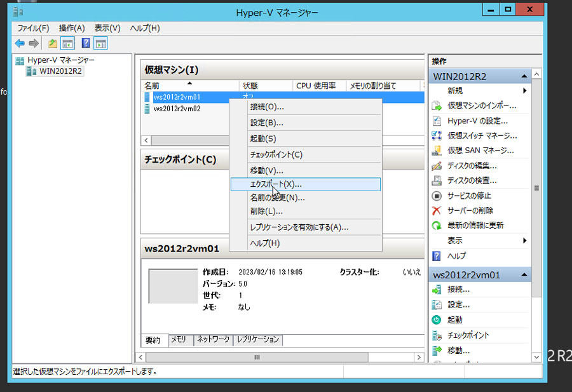Click the Forward arrow toolbar icon

point(34,43)
